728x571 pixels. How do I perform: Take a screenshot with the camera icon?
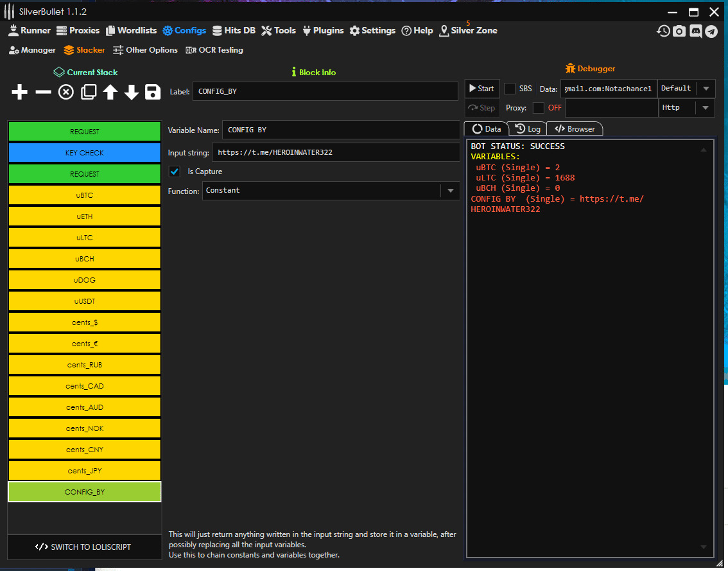point(679,31)
